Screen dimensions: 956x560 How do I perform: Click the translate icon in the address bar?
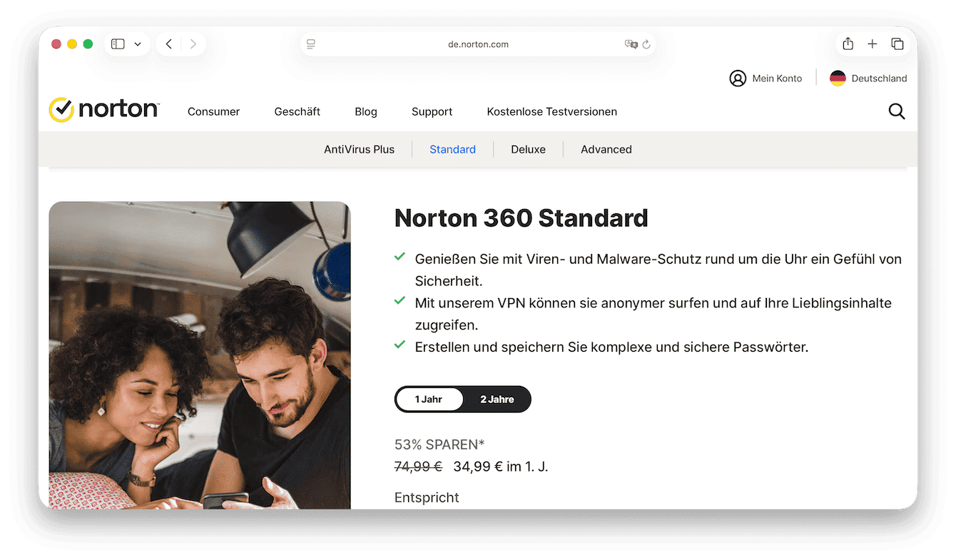631,44
